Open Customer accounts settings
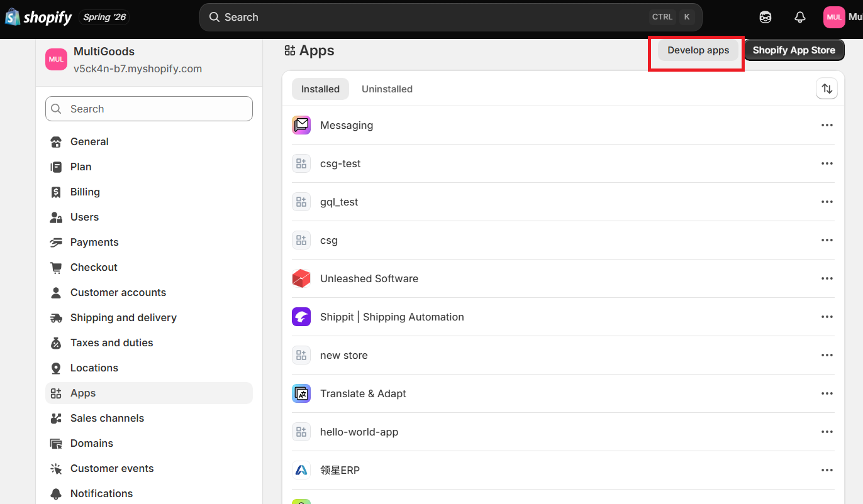 point(149,292)
